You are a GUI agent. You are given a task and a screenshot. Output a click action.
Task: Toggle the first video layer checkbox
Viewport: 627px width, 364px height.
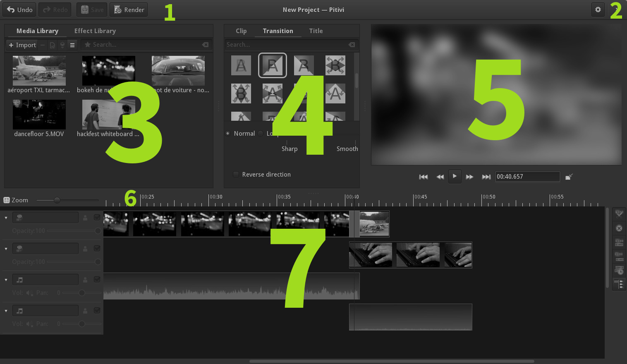tap(97, 218)
